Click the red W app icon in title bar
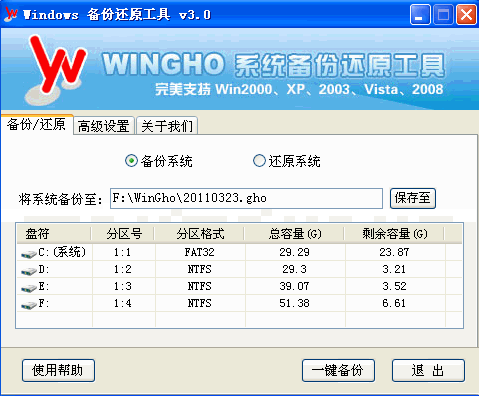This screenshot has height=396, width=479. coord(11,14)
